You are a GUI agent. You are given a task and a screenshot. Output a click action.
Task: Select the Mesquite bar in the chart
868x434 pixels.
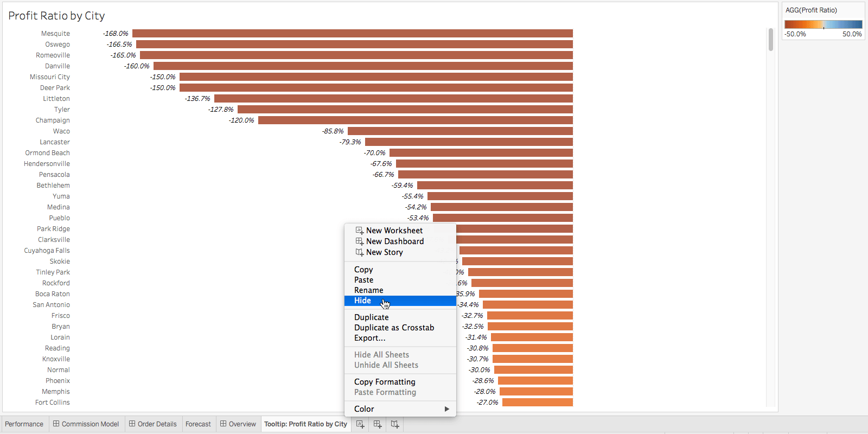pyautogui.click(x=353, y=34)
